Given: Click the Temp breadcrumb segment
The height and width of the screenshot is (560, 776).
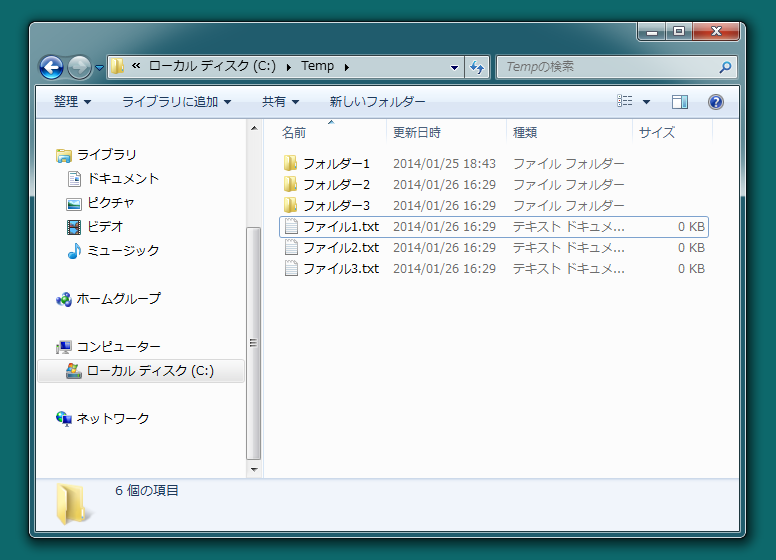Looking at the screenshot, I should tap(317, 66).
